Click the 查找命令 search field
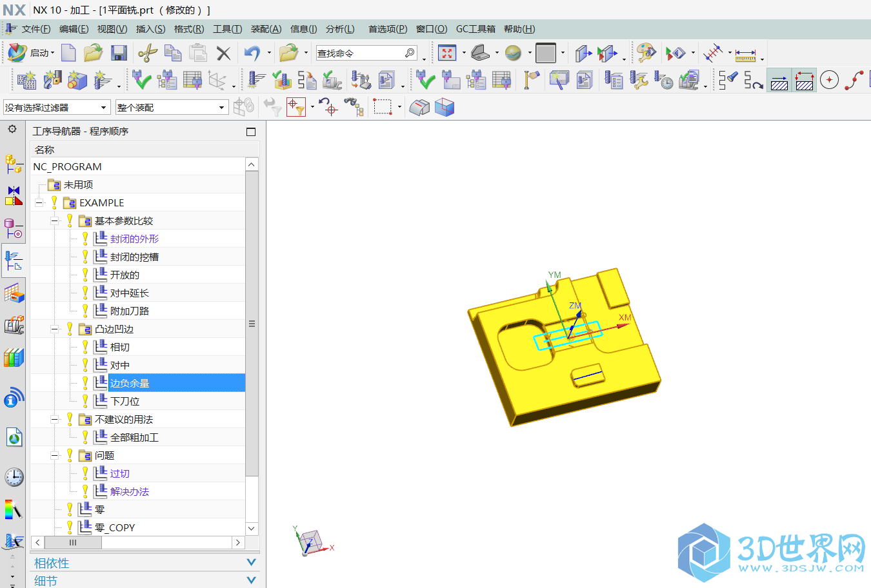This screenshot has height=588, width=871. pos(366,53)
